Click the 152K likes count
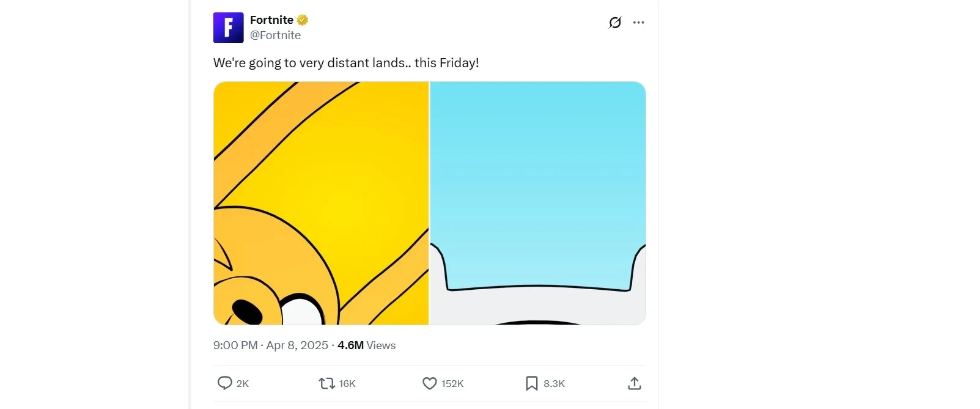The image size is (980, 409). point(452,384)
